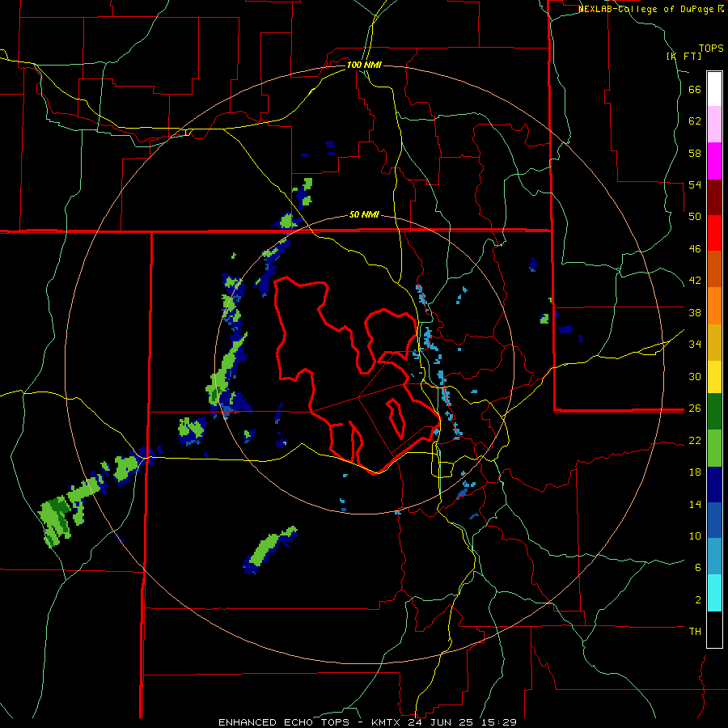
Task: Select the magenta swatch in the legend
Action: click(x=714, y=161)
